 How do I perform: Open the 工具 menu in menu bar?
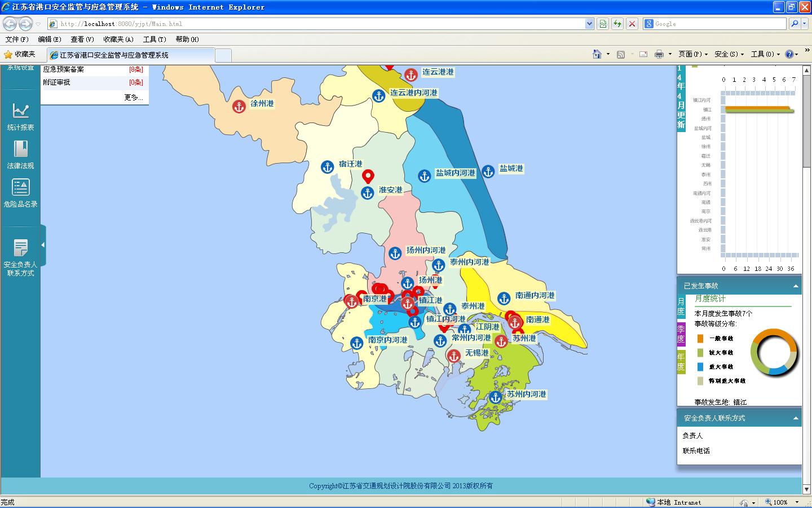point(154,40)
